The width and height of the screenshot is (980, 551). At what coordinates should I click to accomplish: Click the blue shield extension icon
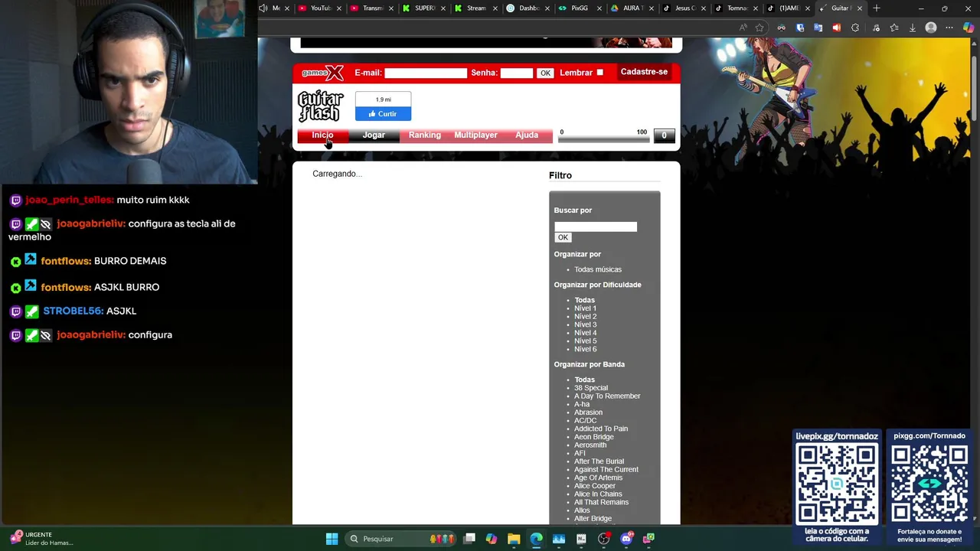800,28
